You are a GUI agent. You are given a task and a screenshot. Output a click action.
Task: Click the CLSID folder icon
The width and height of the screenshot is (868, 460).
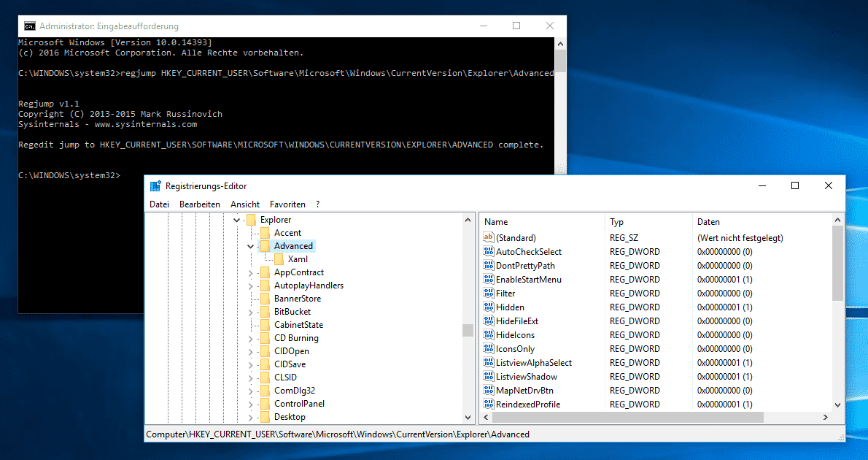(265, 377)
